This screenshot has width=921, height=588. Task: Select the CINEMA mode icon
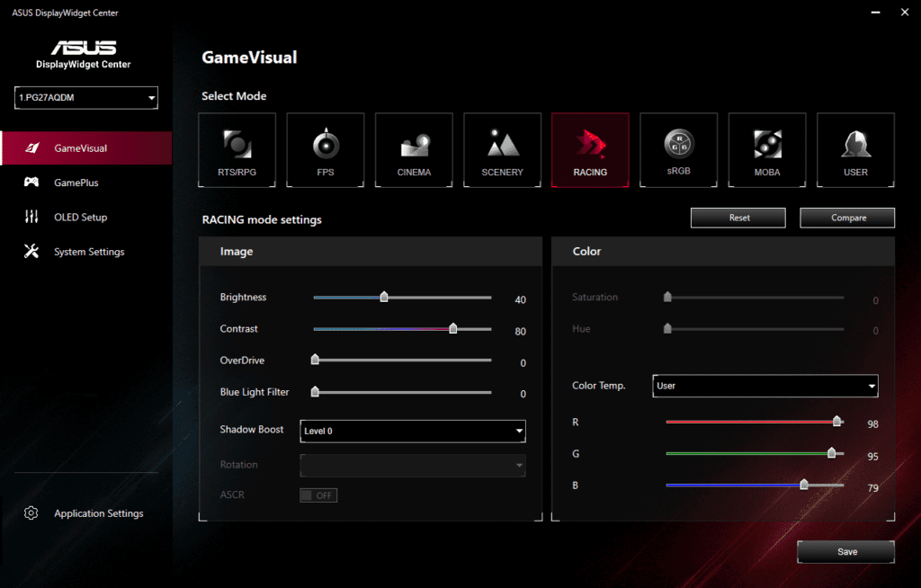[413, 149]
